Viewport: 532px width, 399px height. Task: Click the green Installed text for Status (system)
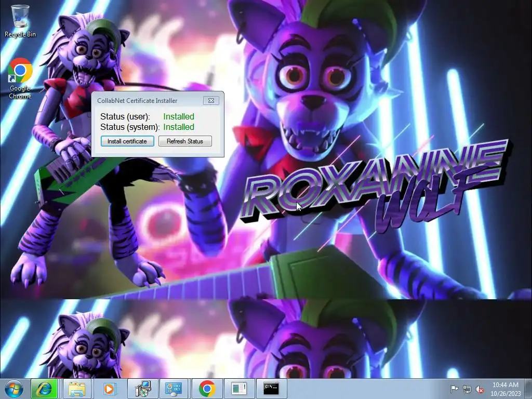point(179,127)
